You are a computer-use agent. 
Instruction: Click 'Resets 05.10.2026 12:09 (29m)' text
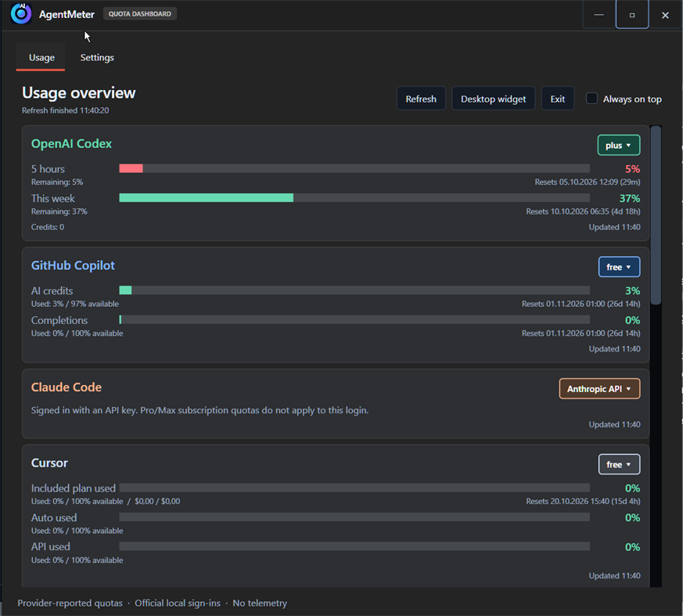588,182
